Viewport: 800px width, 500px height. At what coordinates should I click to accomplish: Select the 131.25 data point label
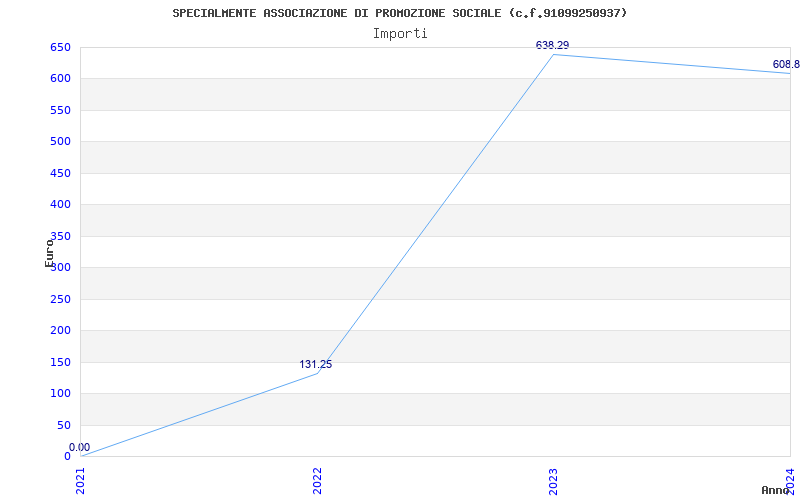[315, 364]
